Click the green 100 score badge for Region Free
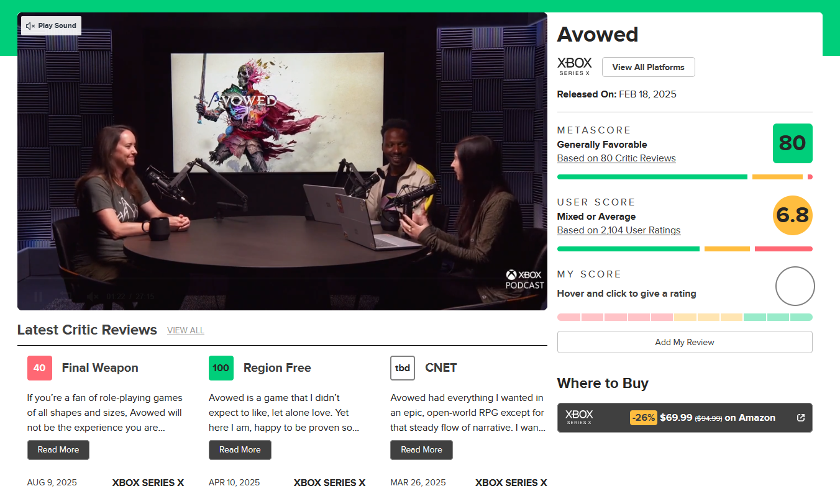The image size is (840, 504). 221,368
